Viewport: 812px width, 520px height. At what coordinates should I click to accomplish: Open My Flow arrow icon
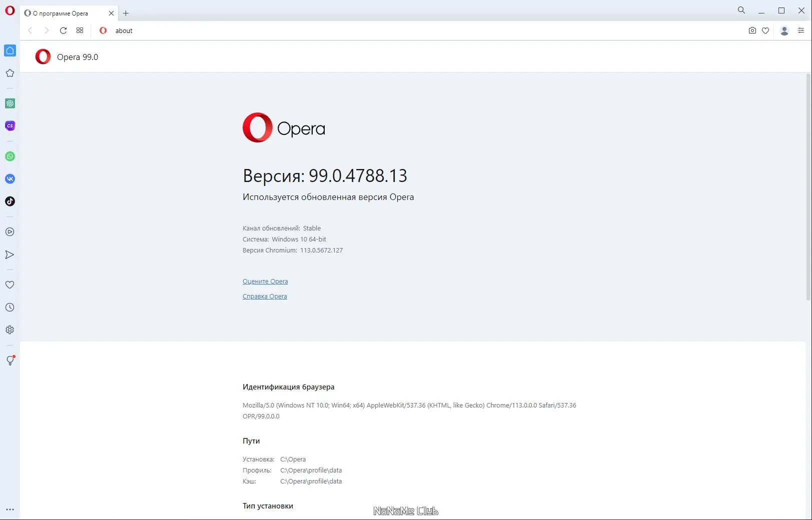[x=10, y=255]
